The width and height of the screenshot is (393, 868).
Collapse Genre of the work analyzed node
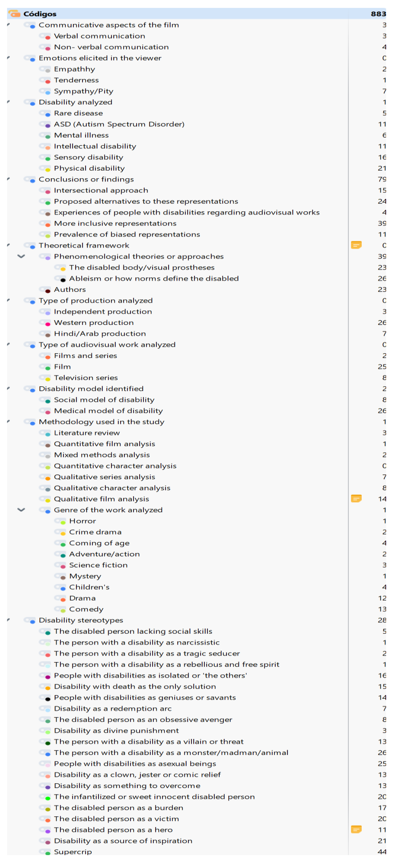point(21,510)
